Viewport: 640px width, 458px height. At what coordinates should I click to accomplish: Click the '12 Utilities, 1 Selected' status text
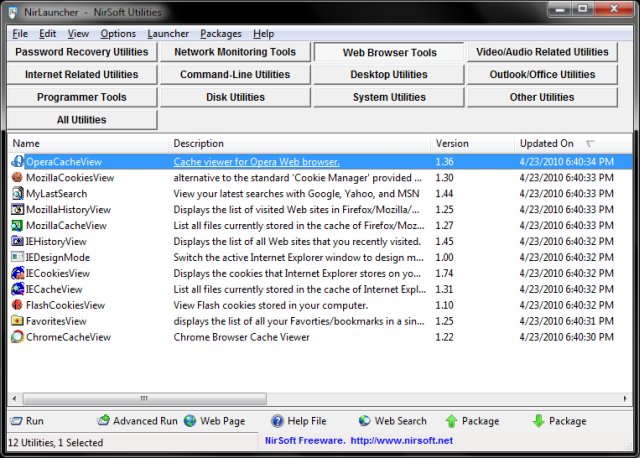(x=56, y=442)
